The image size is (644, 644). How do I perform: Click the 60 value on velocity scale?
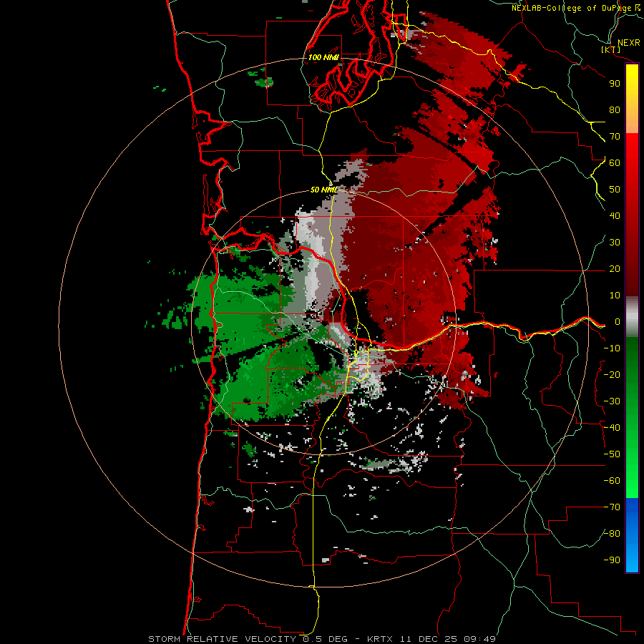coord(615,163)
